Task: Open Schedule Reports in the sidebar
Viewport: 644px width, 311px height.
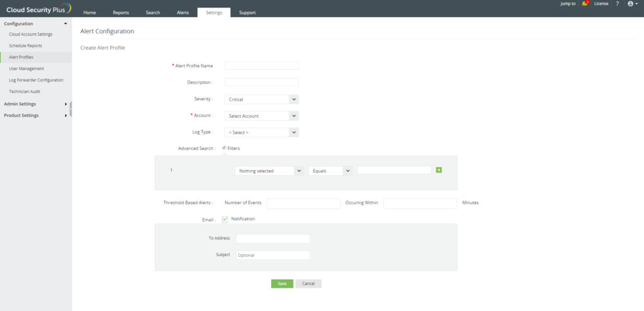Action: [x=26, y=46]
